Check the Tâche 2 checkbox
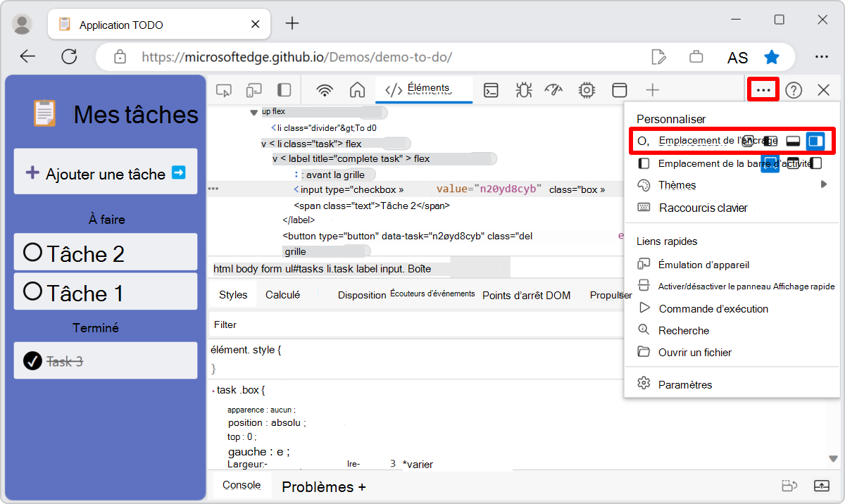The width and height of the screenshot is (845, 504). coord(32,252)
